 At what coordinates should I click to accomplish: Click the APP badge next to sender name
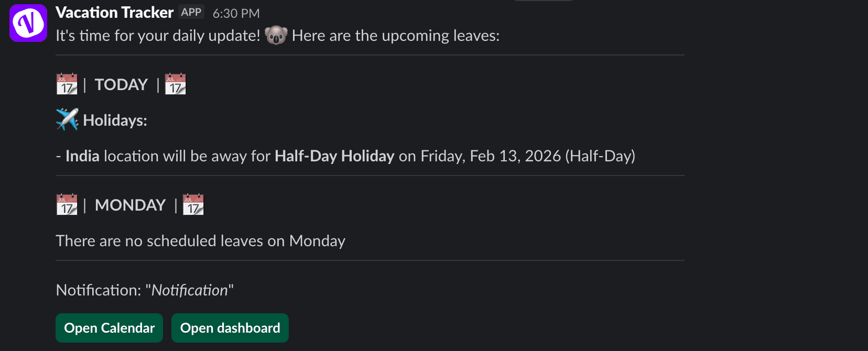[191, 12]
